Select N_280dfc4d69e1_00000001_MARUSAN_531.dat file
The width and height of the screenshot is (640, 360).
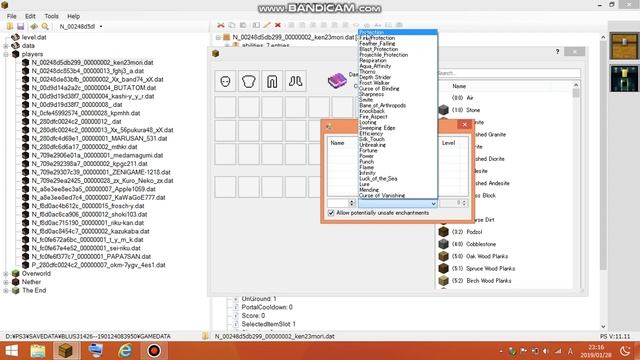tap(100, 138)
